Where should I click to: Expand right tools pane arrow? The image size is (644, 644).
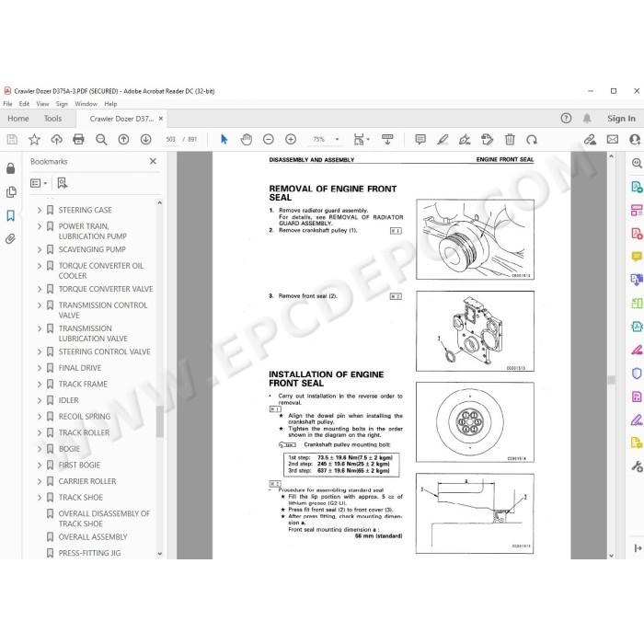pyautogui.click(x=638, y=548)
